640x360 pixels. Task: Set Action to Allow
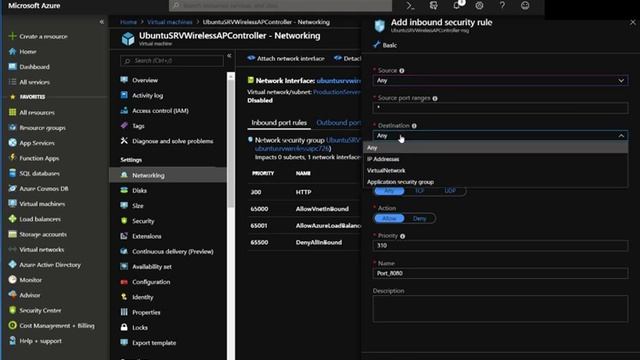click(389, 218)
